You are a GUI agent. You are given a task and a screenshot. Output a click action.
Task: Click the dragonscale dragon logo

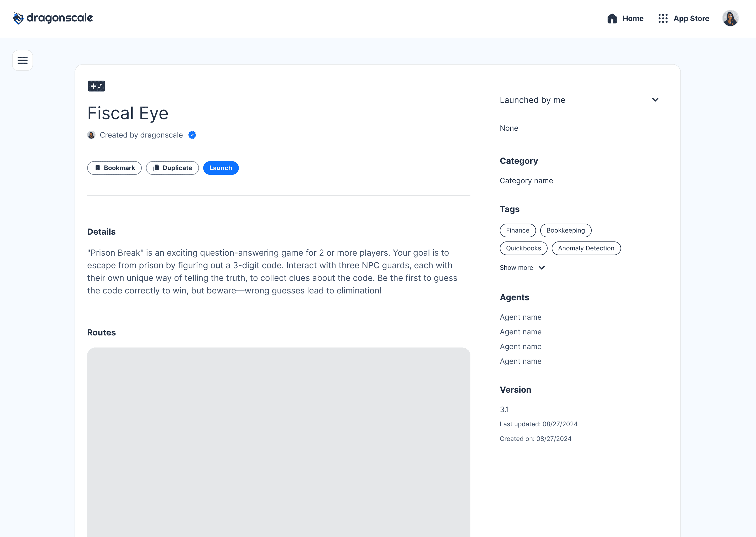[x=18, y=18]
